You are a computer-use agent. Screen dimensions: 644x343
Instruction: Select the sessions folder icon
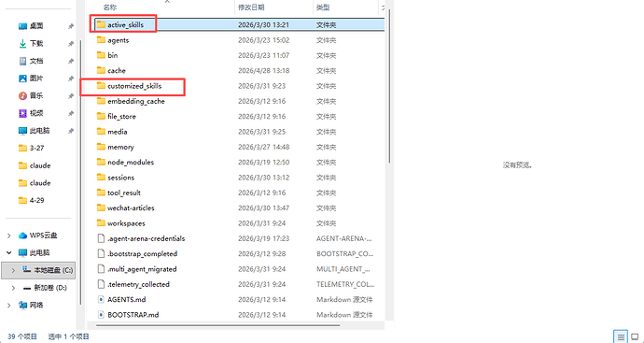coord(101,178)
